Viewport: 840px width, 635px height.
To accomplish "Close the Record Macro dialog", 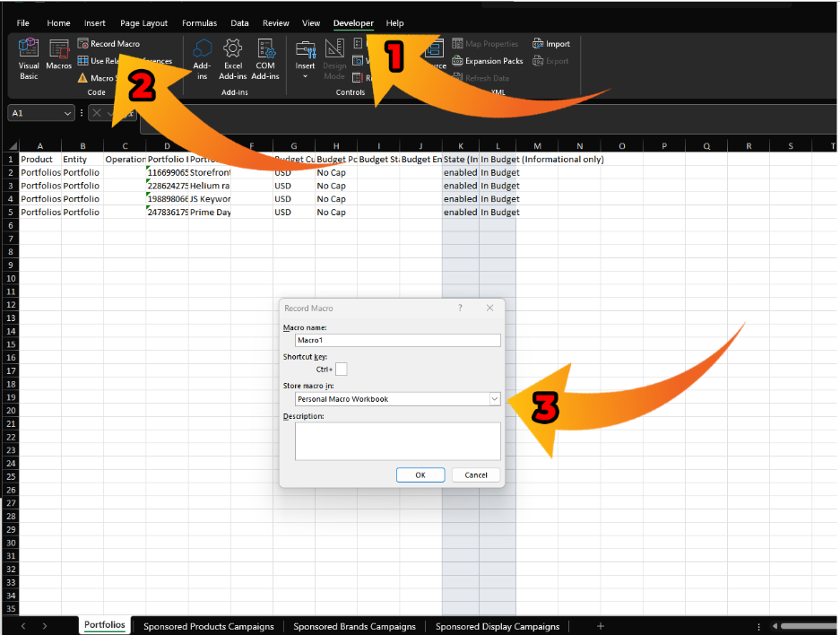I will coord(489,308).
